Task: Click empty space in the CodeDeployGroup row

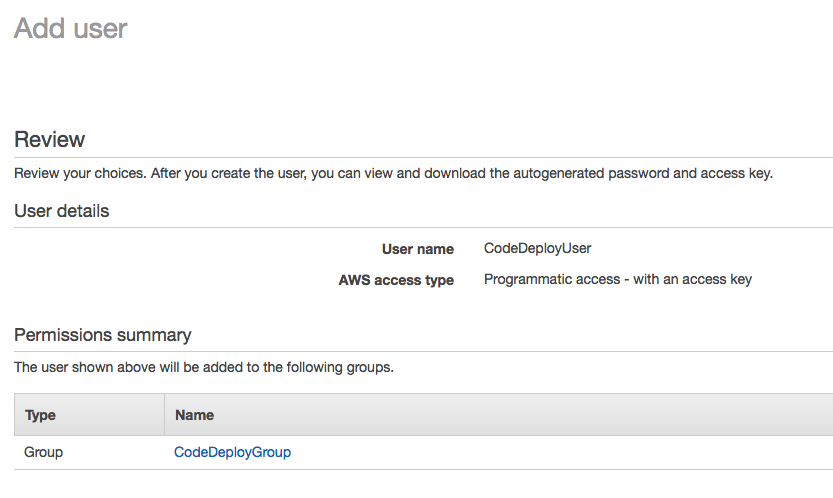Action: click(560, 452)
